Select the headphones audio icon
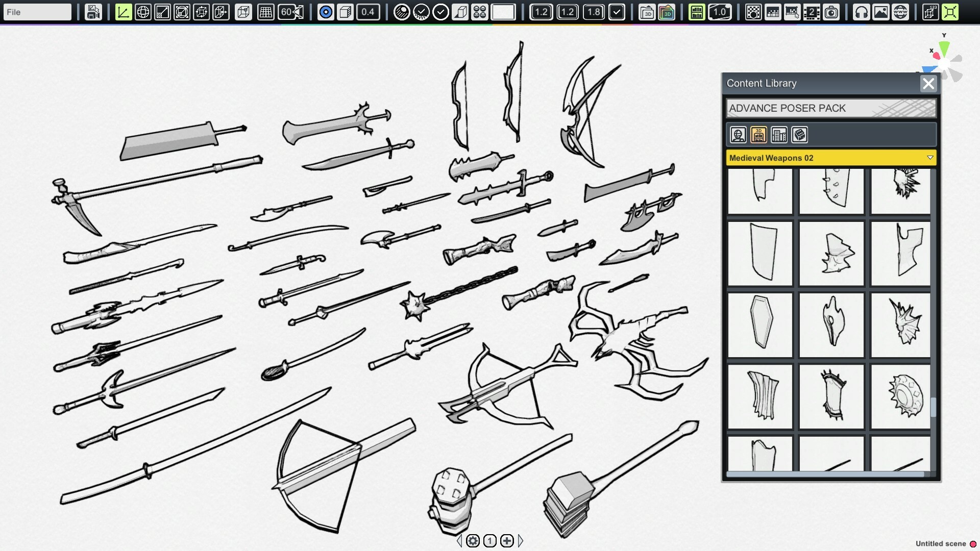Image resolution: width=980 pixels, height=551 pixels. click(x=863, y=12)
